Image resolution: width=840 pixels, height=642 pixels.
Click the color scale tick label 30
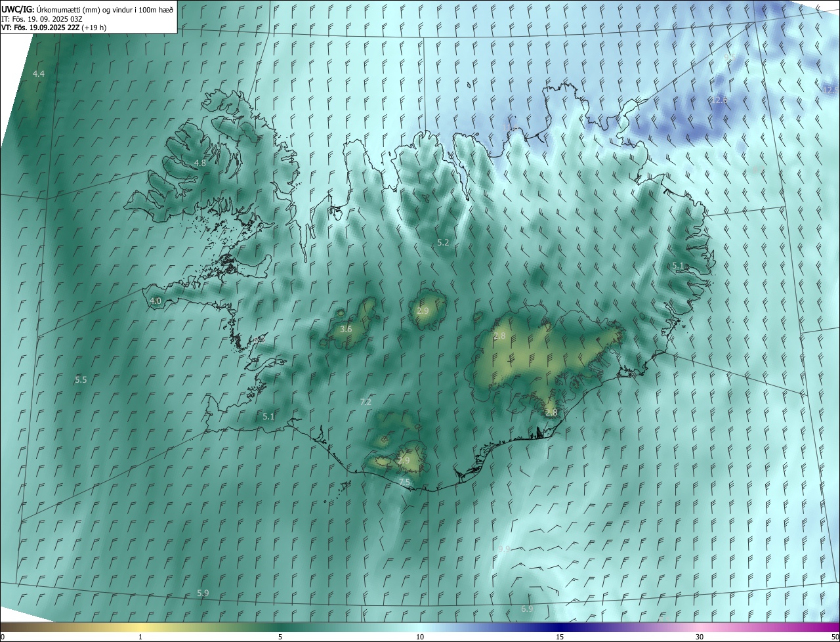point(700,637)
